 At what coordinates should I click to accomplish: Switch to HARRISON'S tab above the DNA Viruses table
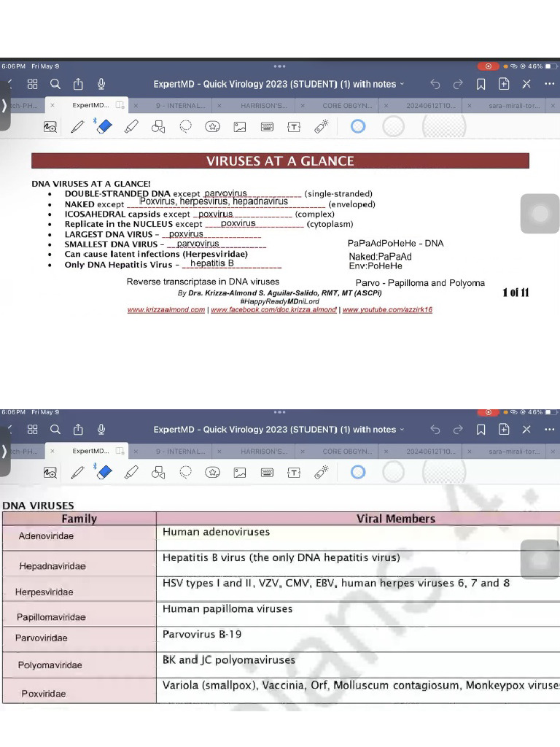(264, 451)
